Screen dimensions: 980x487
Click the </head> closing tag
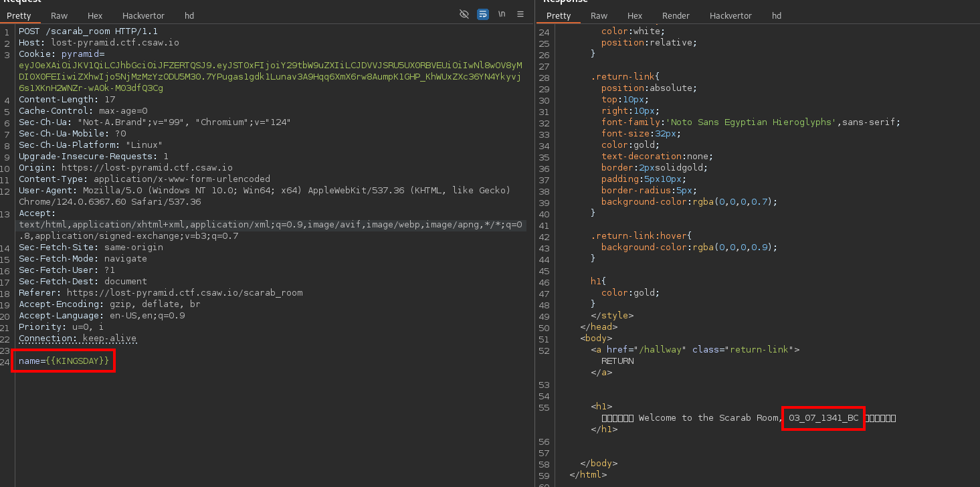(598, 326)
